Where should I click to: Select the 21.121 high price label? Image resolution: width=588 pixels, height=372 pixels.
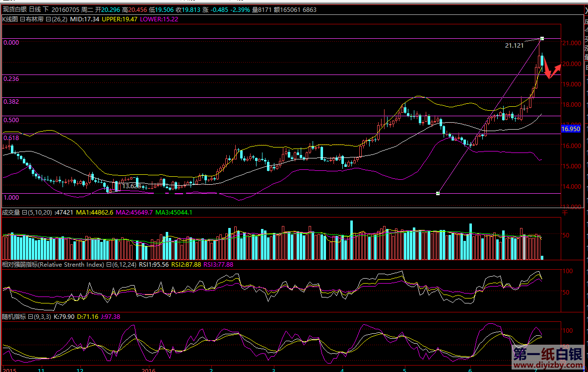pyautogui.click(x=514, y=45)
